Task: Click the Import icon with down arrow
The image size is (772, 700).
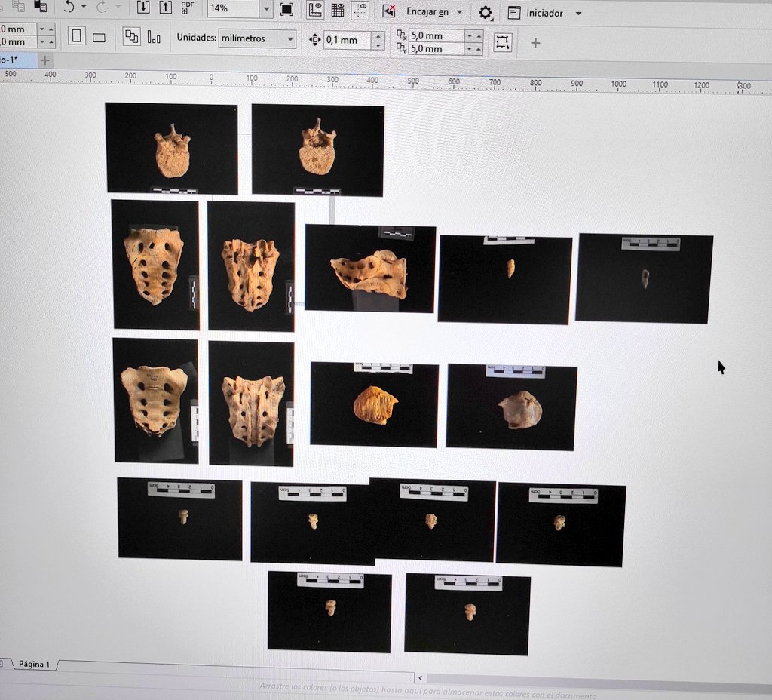Action: coord(142,9)
